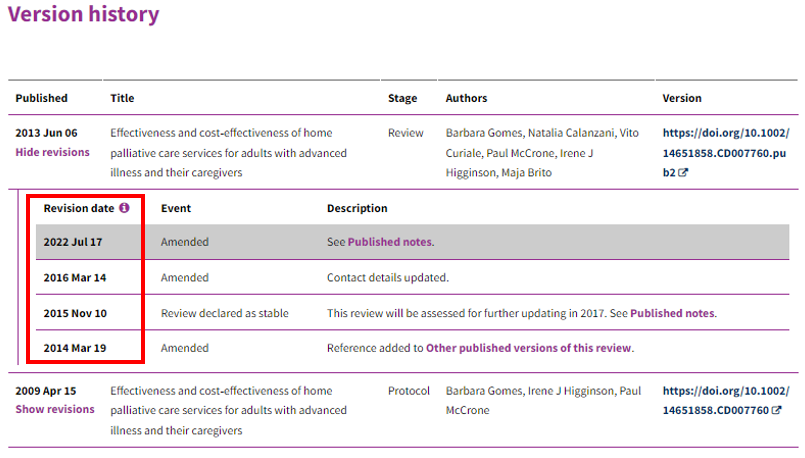Open the 2009 protocol DOI link
The width and height of the screenshot is (805, 458).
[x=725, y=400]
